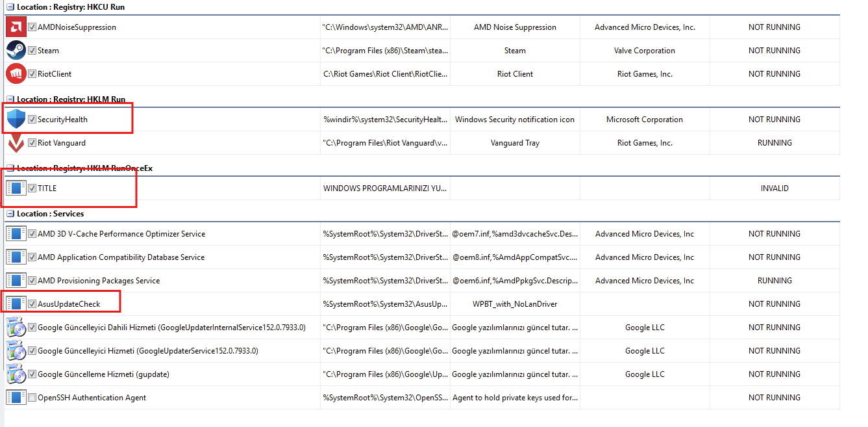
Task: Click the icon for AMD Application Compatibility Database Service
Action: point(16,257)
